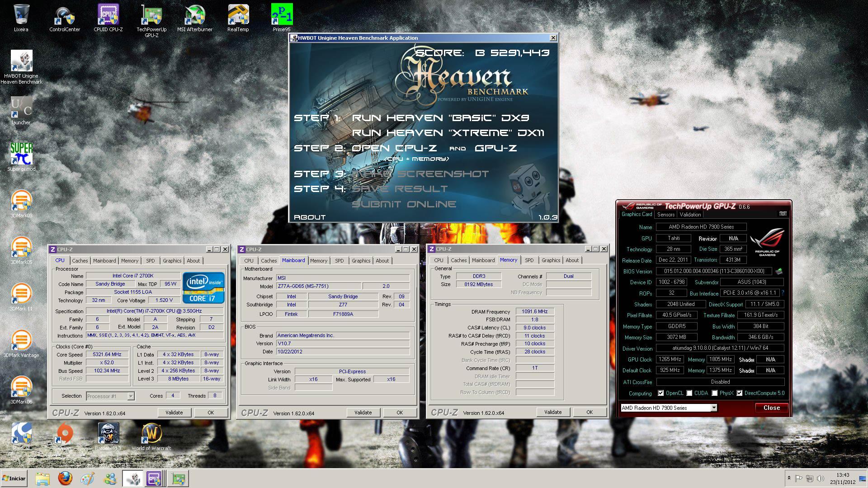Open Windows Explorer from the taskbar
The image size is (868, 488).
click(42, 479)
